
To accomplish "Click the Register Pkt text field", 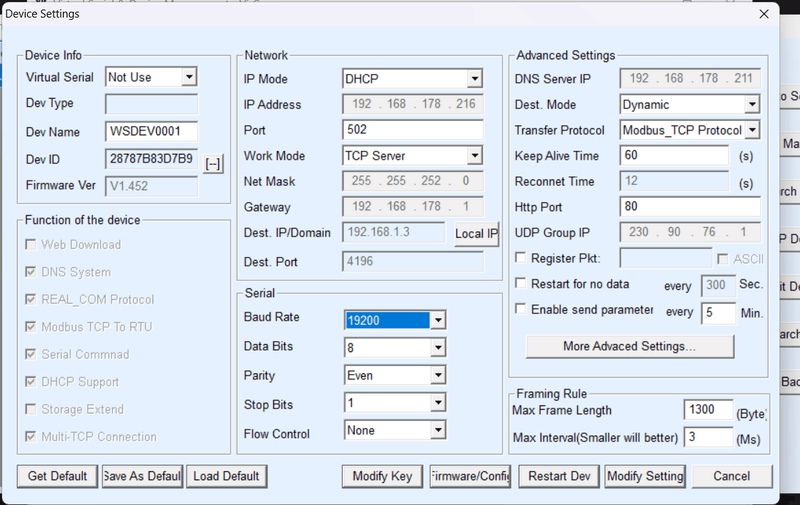I will coord(666,258).
